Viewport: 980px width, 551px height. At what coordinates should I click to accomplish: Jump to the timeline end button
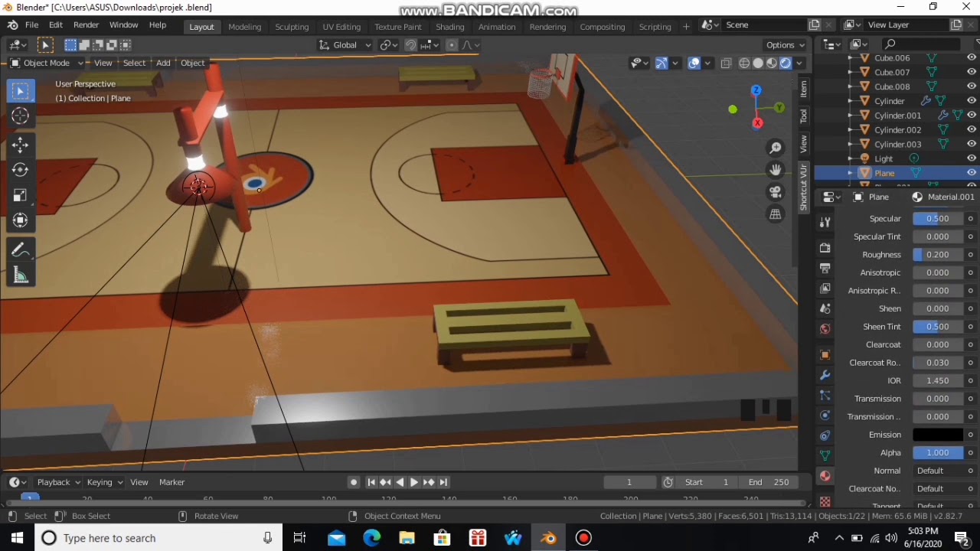[x=443, y=482]
